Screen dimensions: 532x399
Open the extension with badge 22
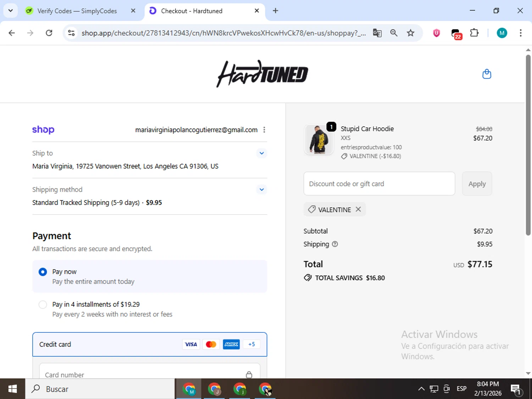(x=456, y=34)
